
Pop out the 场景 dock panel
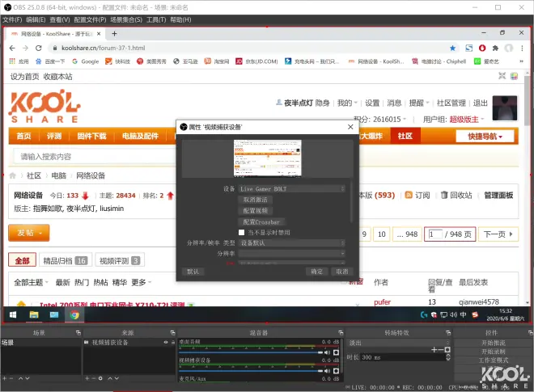[78, 333]
